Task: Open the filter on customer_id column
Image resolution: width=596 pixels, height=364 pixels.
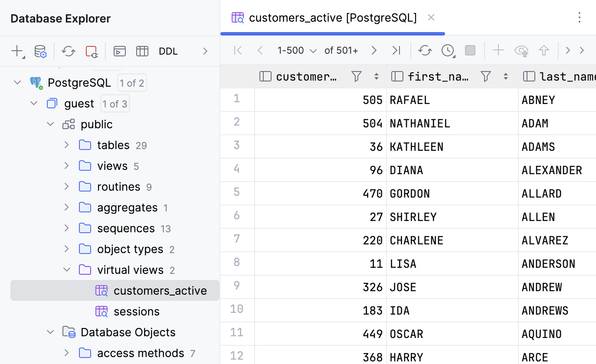Action: [356, 76]
